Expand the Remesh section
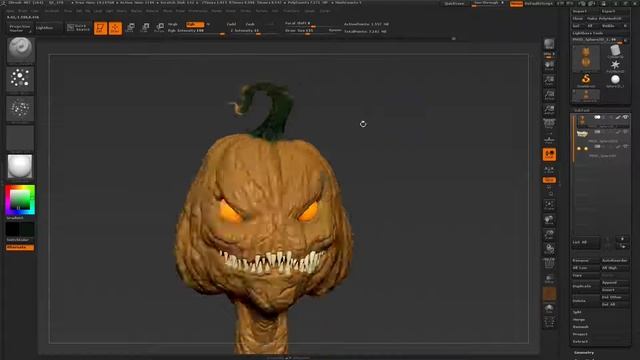This screenshot has width=640, height=360. click(x=580, y=327)
